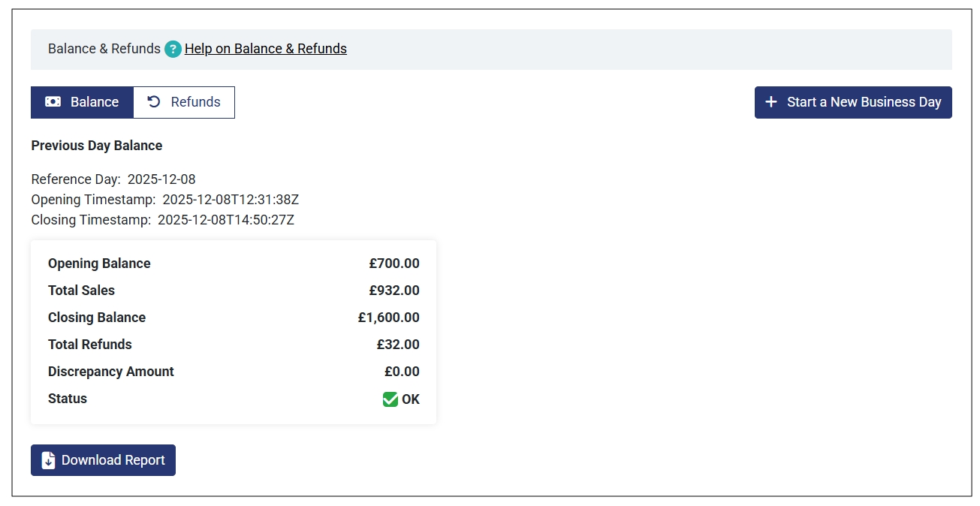The height and width of the screenshot is (506, 980).
Task: Open the Refunds tab
Action: pos(184,102)
